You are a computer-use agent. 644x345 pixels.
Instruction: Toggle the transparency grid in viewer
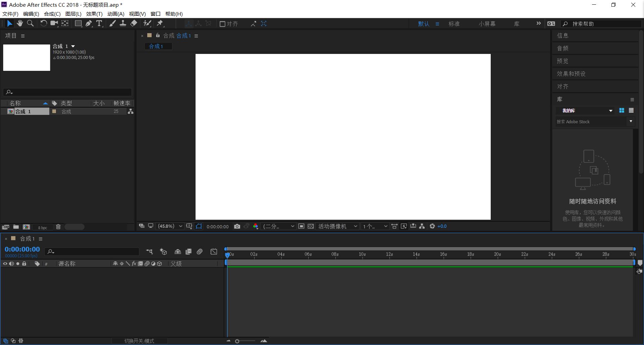point(311,226)
